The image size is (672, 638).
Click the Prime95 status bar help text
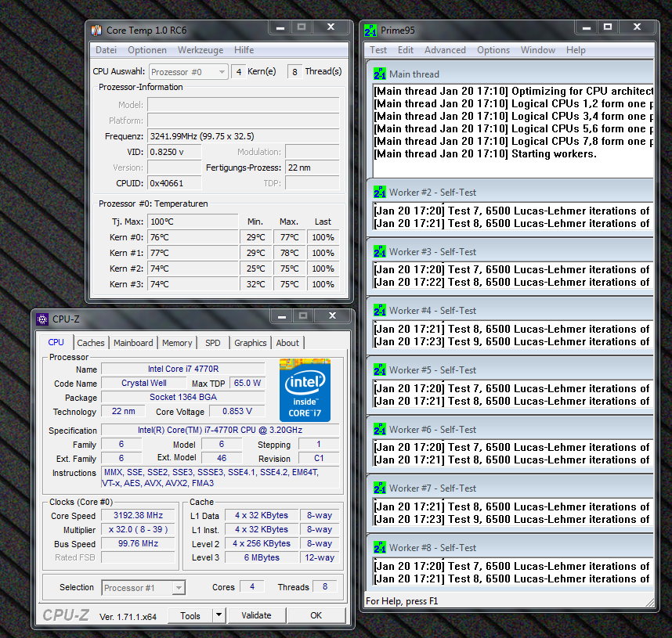point(402,601)
